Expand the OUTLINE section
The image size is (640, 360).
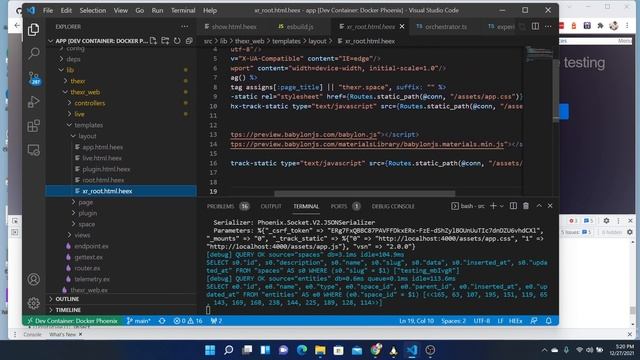(67, 299)
